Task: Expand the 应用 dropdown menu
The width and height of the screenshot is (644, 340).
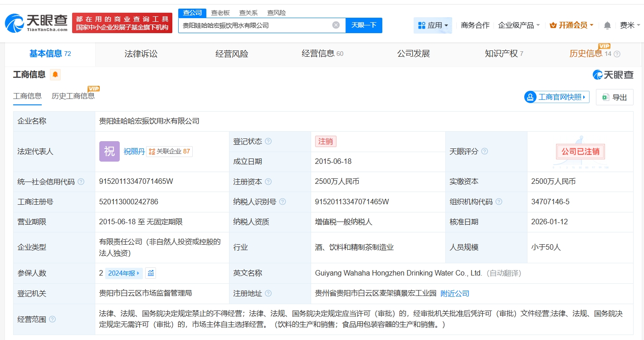Action: 433,25
